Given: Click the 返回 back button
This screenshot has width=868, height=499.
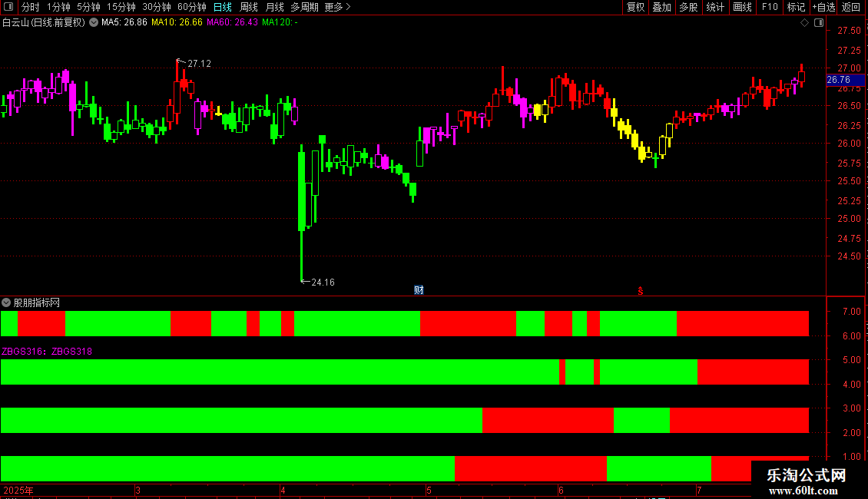Looking at the screenshot, I should click(851, 7).
